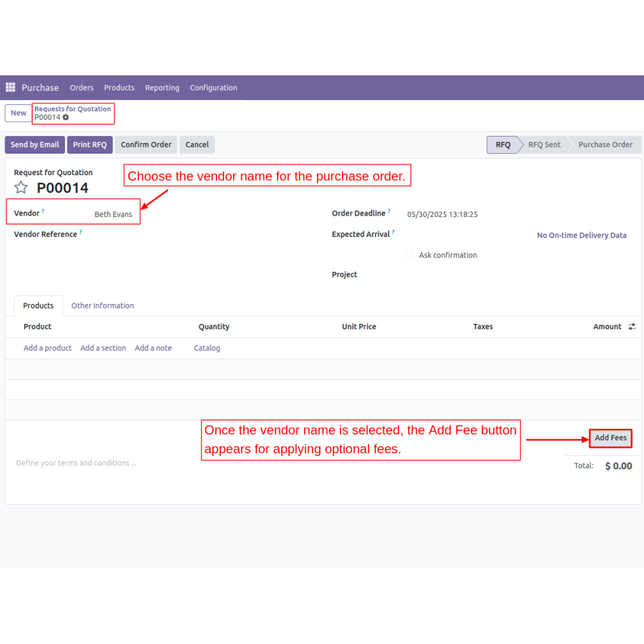Image resolution: width=644 pixels, height=644 pixels.
Task: Open the Vendor field showing Beth Evans
Action: pos(113,214)
